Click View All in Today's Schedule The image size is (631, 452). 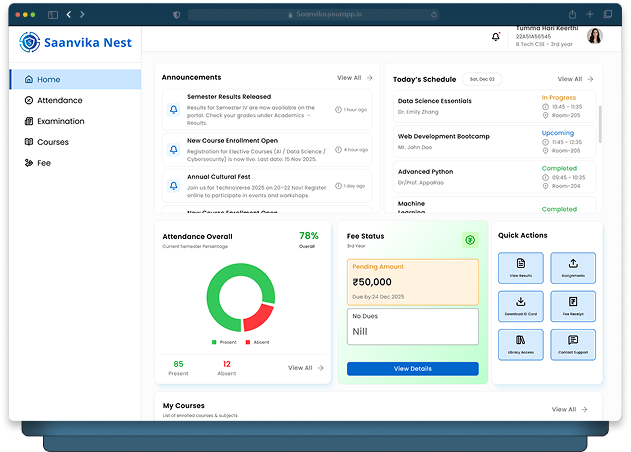[x=575, y=79]
